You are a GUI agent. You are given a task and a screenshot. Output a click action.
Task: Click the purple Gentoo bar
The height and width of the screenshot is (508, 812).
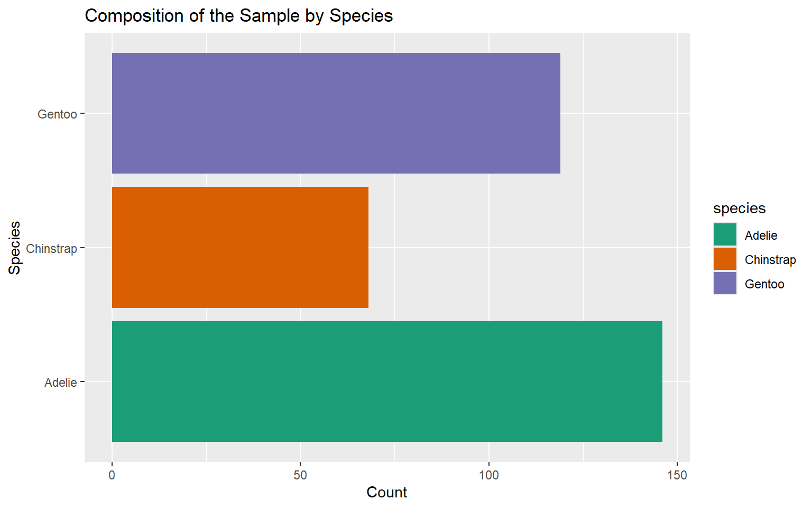point(336,113)
